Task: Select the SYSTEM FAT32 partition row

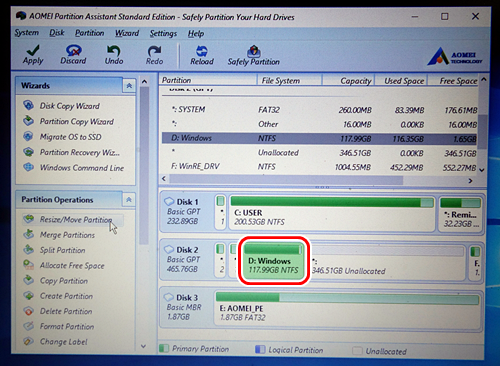Action: (319, 110)
